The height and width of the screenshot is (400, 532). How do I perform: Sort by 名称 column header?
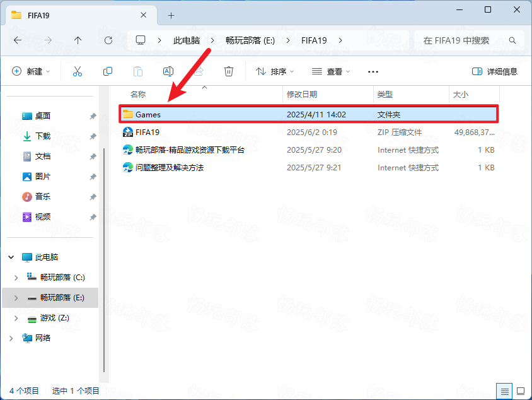click(x=138, y=94)
